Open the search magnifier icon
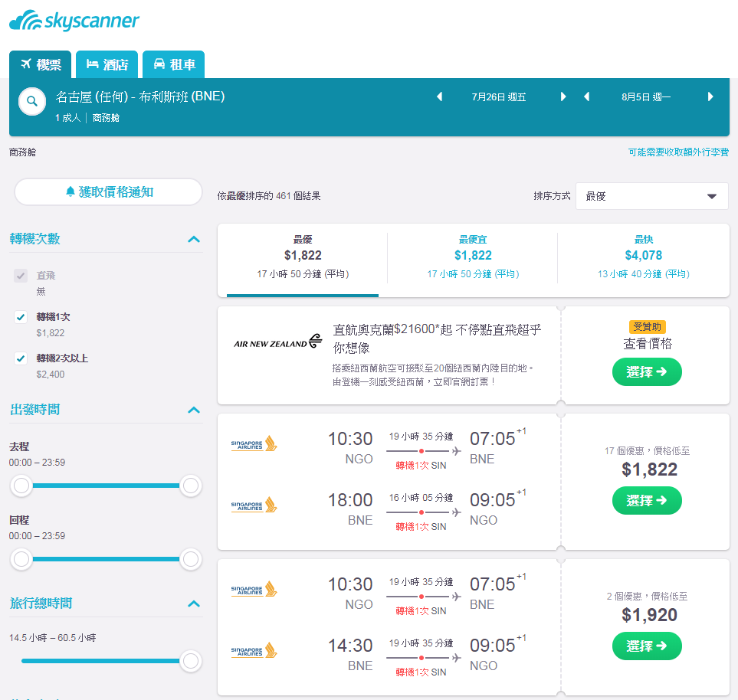This screenshot has width=738, height=700. coord(32,101)
